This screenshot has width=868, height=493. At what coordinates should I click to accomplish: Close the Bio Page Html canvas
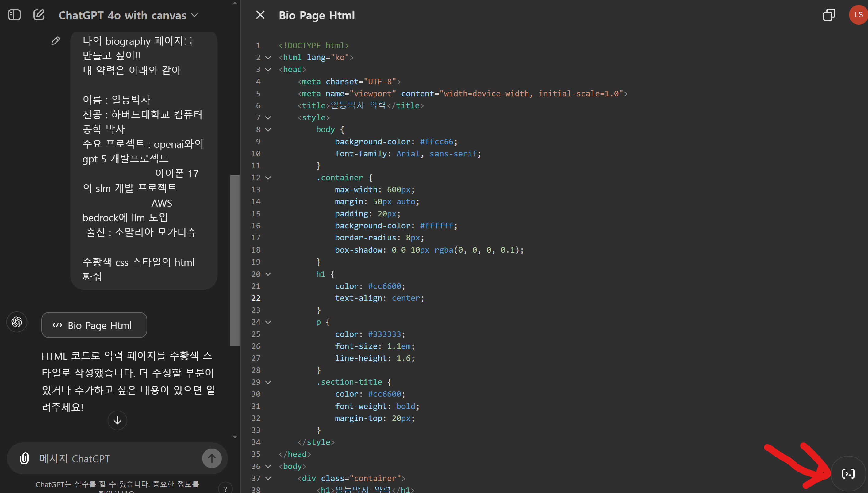260,15
